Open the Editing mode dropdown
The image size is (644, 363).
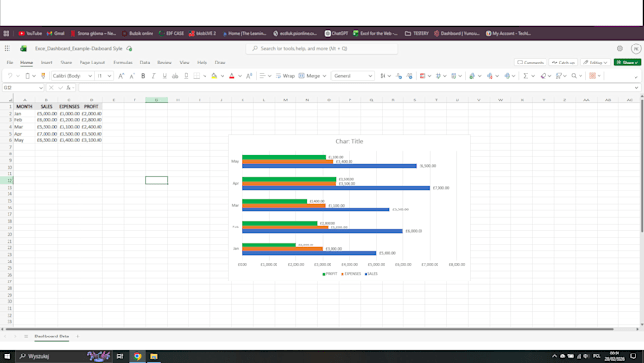[595, 62]
